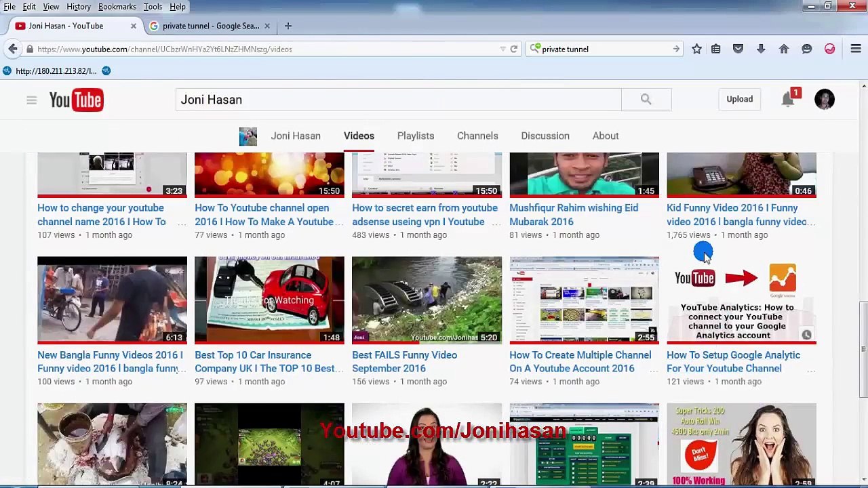Open 'How To Create Multiple Channel' title link

(x=580, y=362)
